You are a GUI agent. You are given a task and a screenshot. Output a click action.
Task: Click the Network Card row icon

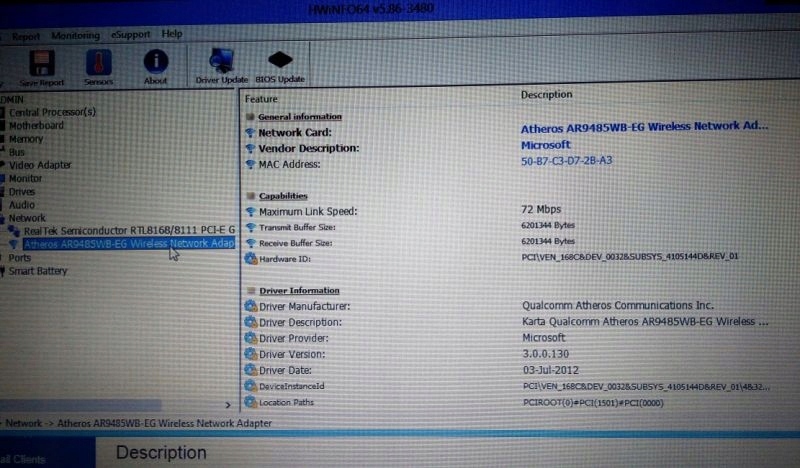(x=250, y=133)
